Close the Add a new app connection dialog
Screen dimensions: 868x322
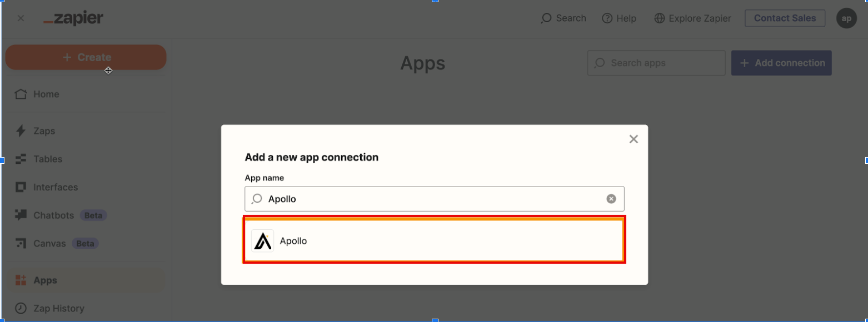[633, 139]
